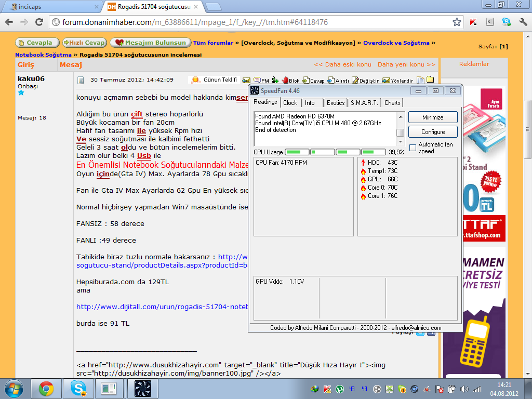Click the Action Center flag tray icon
The width and height of the screenshot is (532, 399).
tap(439, 389)
